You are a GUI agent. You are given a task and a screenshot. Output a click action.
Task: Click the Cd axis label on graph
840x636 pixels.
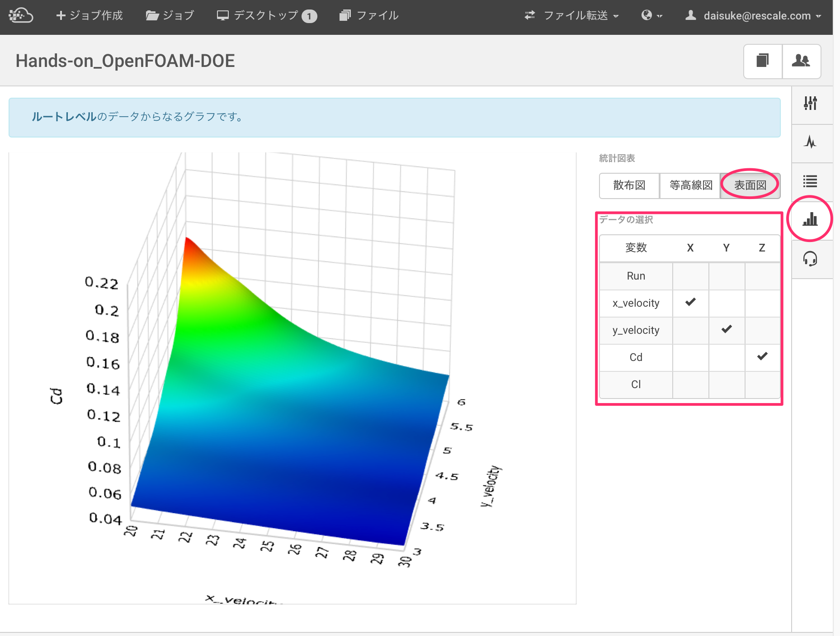(x=56, y=396)
